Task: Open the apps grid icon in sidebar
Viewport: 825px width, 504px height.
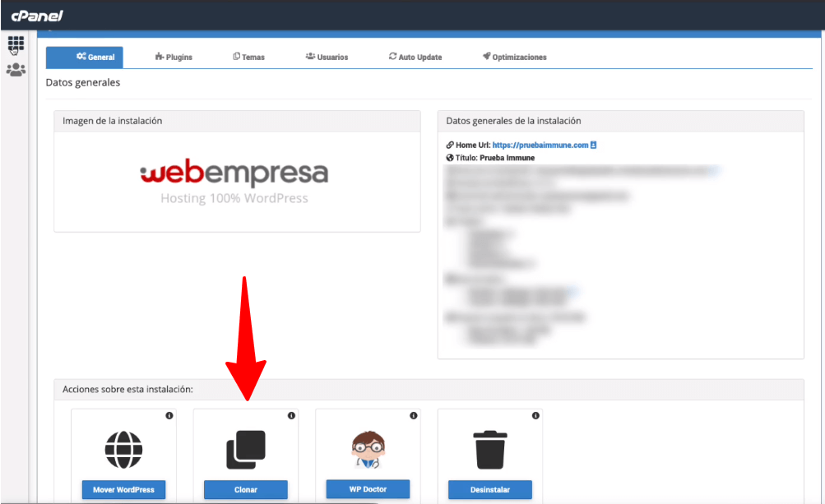Action: pyautogui.click(x=16, y=44)
